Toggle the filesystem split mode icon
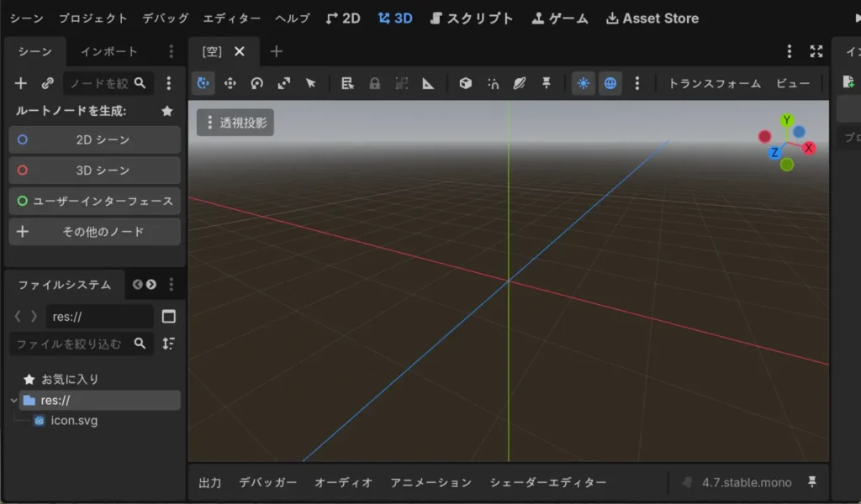 [168, 317]
